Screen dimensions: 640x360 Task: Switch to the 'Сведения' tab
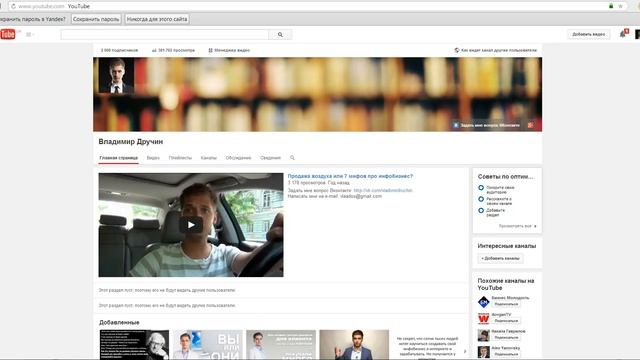pos(270,158)
